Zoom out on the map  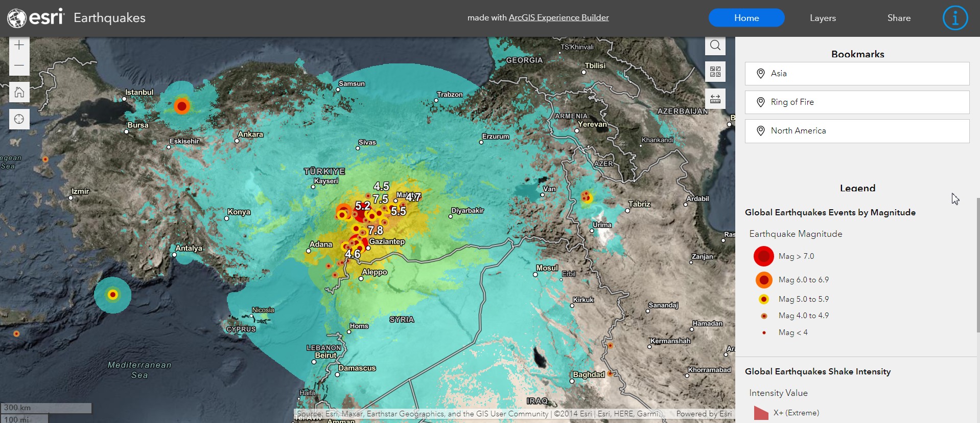[x=19, y=65]
